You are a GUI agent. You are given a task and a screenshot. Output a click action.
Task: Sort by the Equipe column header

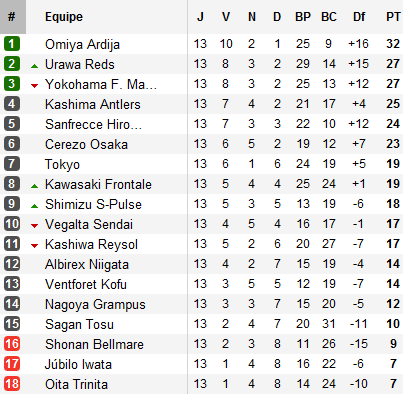point(64,17)
